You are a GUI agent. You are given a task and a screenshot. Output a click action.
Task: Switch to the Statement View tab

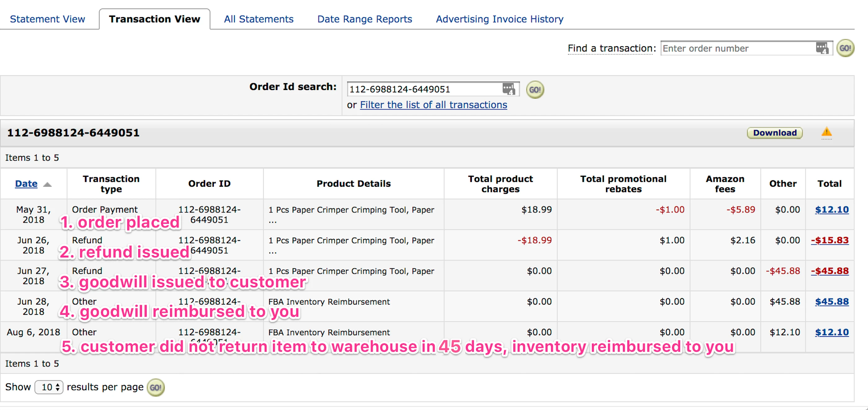tap(47, 19)
